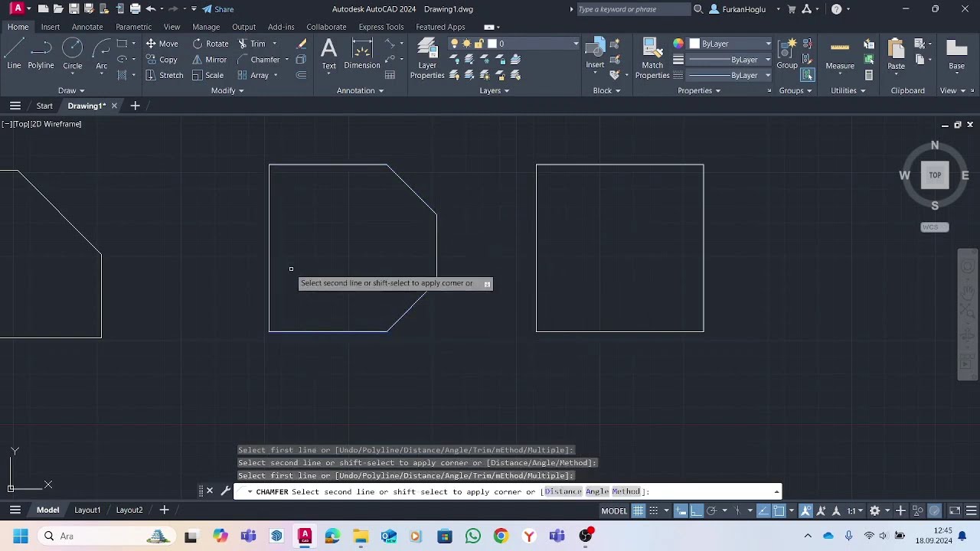The height and width of the screenshot is (551, 980).
Task: Open the Annotate ribbon tab
Action: pyautogui.click(x=87, y=27)
